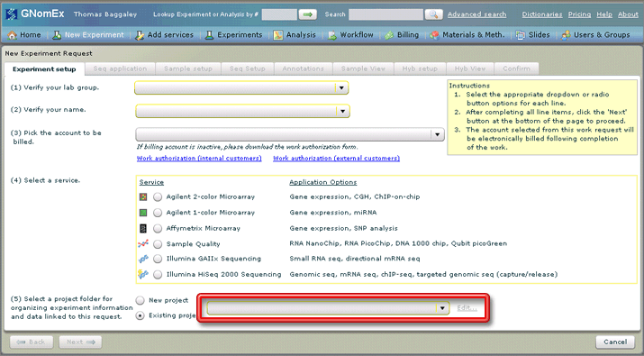The image size is (644, 356).
Task: Open the About link
Action: [628, 14]
